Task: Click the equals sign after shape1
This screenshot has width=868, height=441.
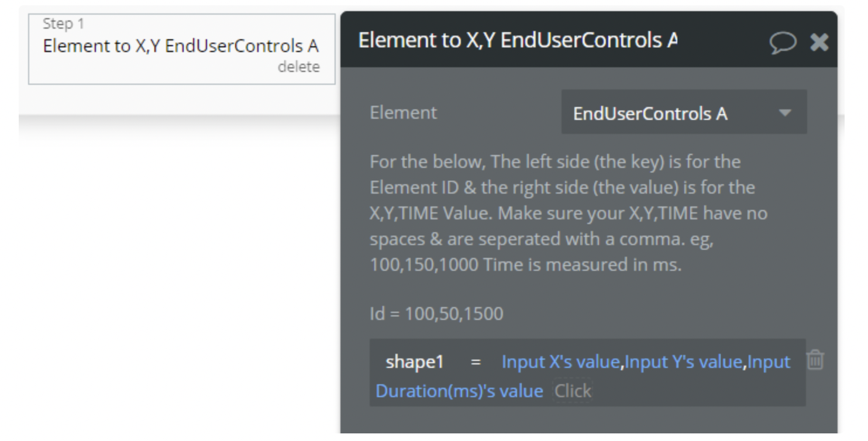Action: tap(476, 363)
